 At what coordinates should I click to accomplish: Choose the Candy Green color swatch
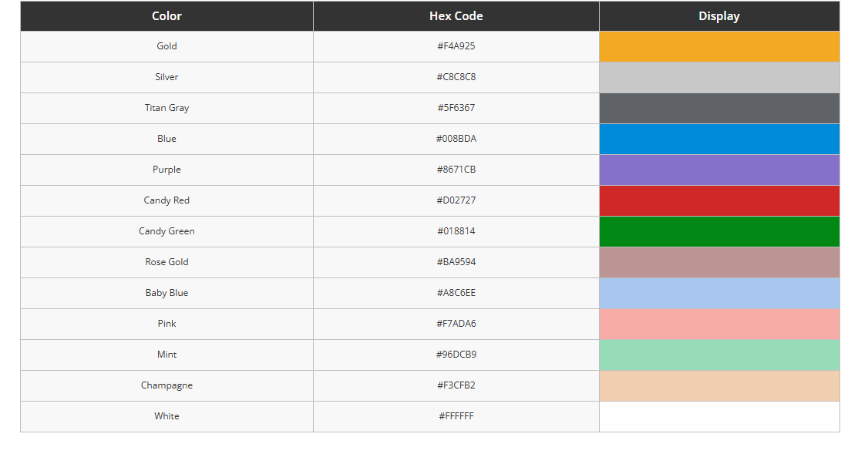[x=719, y=231]
